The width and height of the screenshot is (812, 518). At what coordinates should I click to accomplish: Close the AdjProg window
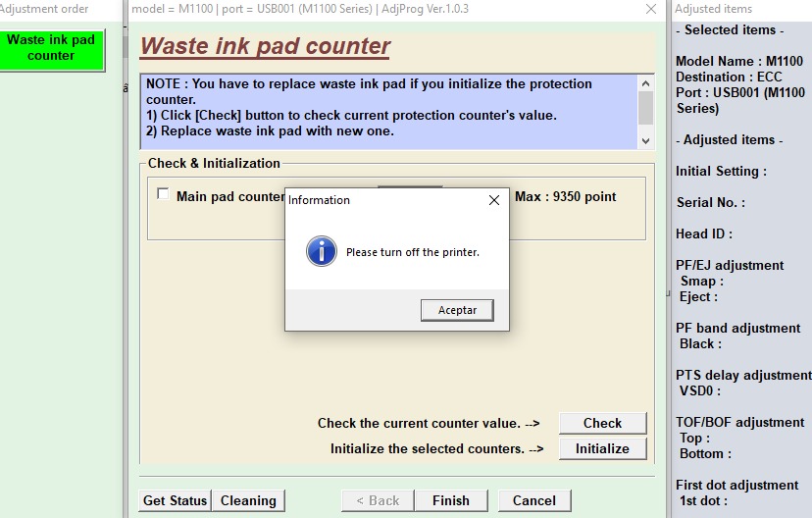pyautogui.click(x=651, y=9)
